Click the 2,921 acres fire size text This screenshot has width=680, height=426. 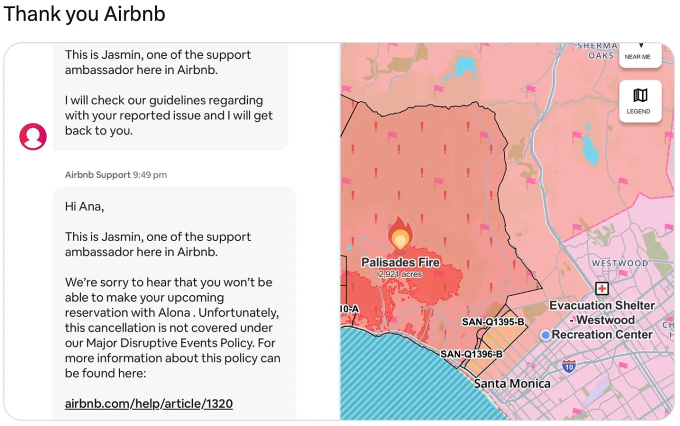pos(400,274)
